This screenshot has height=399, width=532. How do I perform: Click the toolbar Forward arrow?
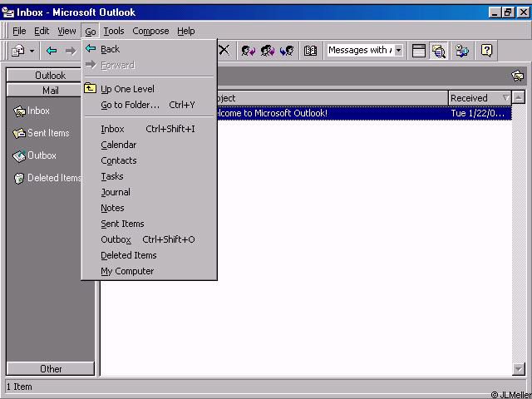[71, 51]
